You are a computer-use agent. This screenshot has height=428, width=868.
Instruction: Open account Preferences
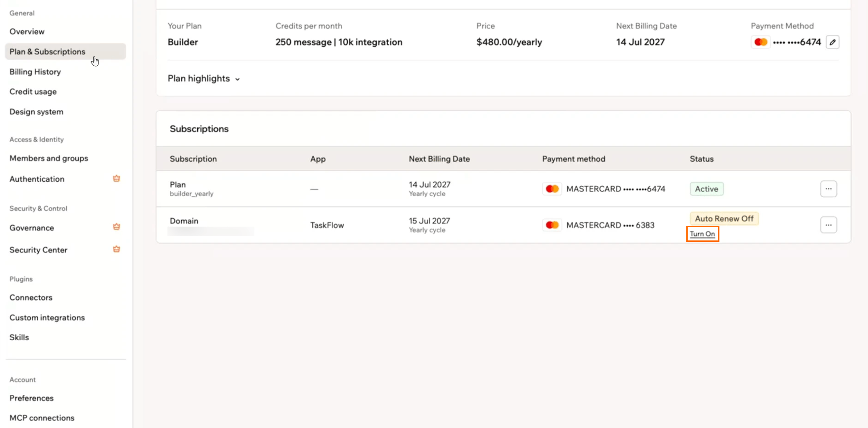tap(31, 398)
